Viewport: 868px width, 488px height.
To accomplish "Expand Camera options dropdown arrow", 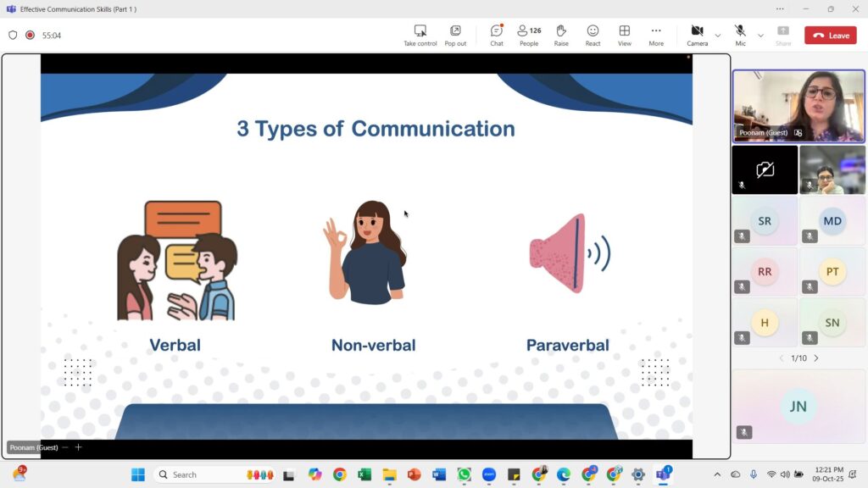I will [718, 36].
